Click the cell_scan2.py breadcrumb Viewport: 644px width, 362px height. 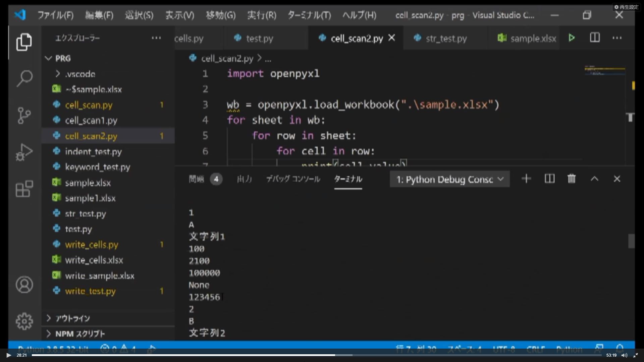point(227,59)
